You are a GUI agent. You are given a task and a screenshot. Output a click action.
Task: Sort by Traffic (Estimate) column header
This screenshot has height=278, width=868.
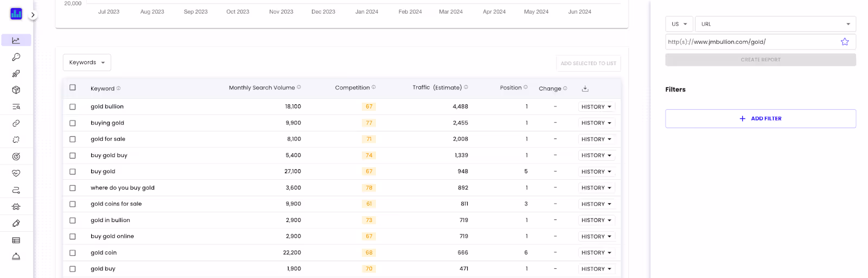[437, 87]
